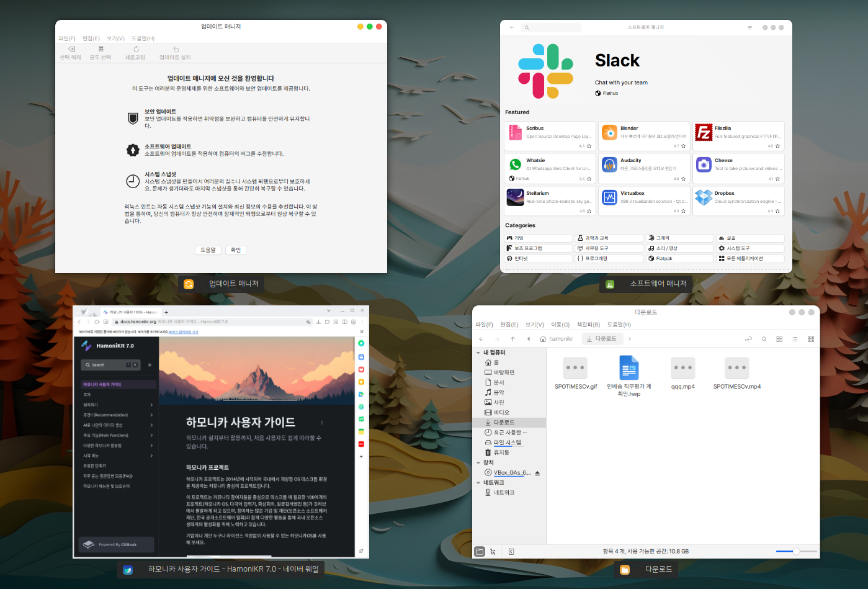This screenshot has width=868, height=589.
Task: Switch file manager to icon view
Action: 779,339
